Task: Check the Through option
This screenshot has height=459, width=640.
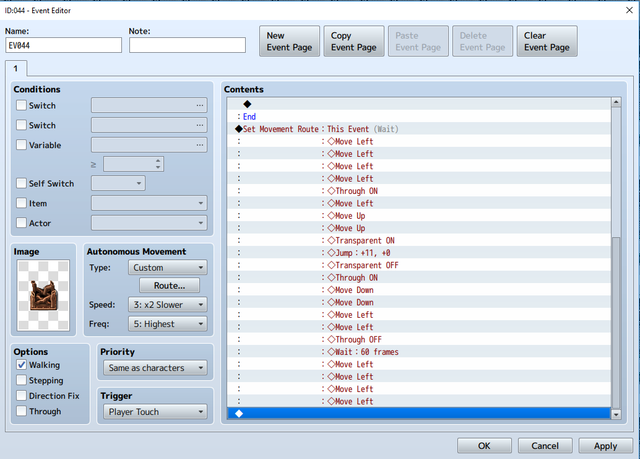Action: (21, 411)
